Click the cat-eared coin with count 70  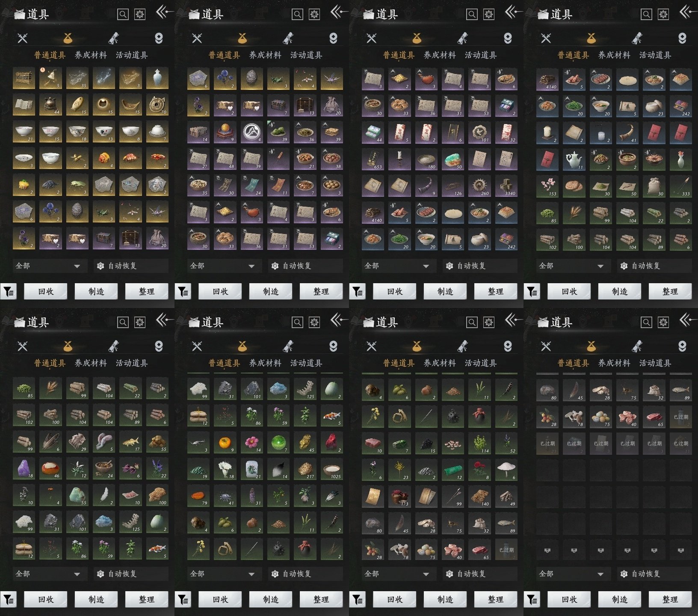(157, 105)
